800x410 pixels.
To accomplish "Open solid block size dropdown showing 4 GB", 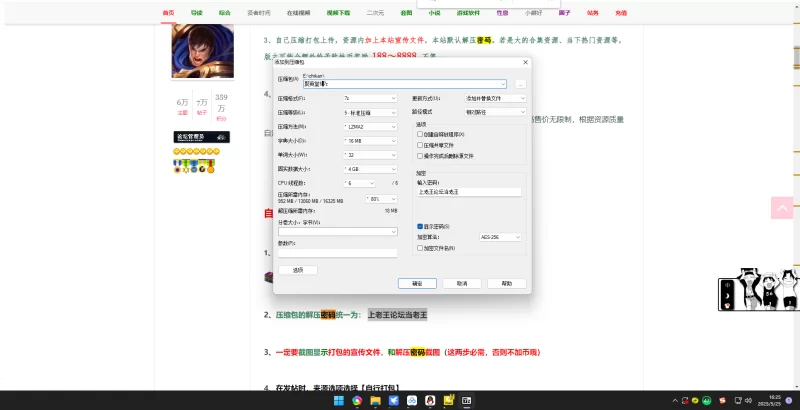I will [x=370, y=169].
